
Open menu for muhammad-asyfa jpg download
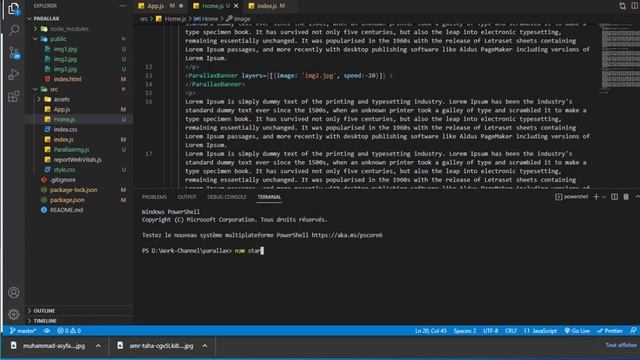pos(98,346)
